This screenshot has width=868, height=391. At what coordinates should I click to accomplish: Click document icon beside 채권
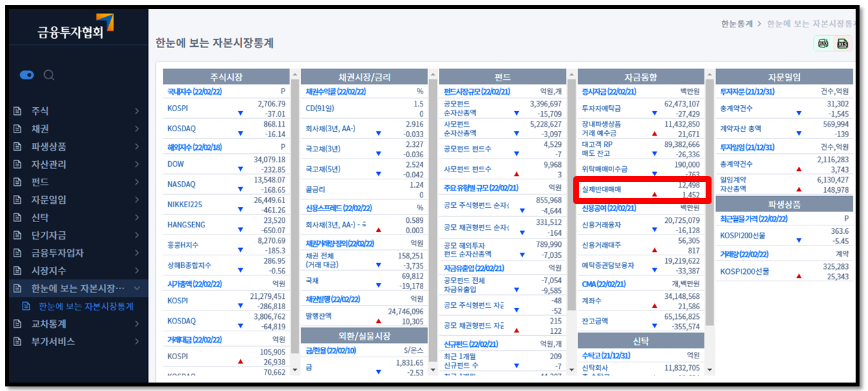18,129
